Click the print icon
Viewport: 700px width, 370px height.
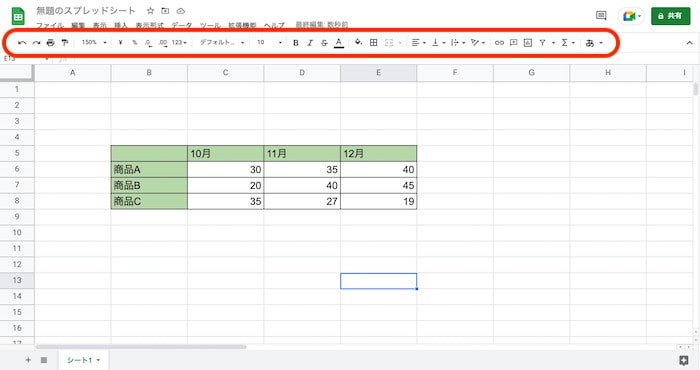point(50,43)
